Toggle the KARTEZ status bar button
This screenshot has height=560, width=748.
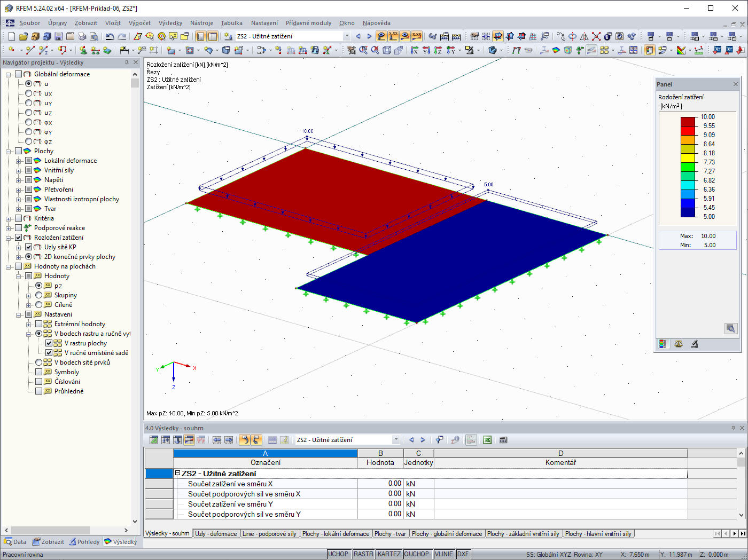coord(389,554)
